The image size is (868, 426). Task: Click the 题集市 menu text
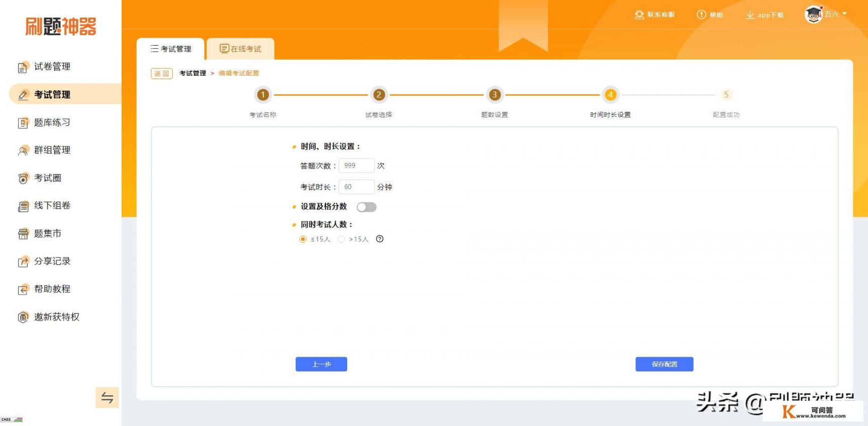(48, 233)
